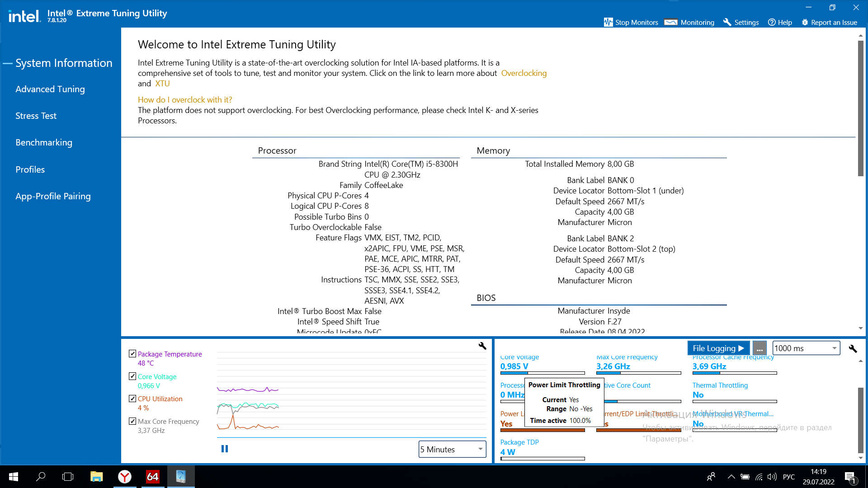Viewport: 868px width, 488px height.
Task: Open the Profiles section
Action: point(30,169)
